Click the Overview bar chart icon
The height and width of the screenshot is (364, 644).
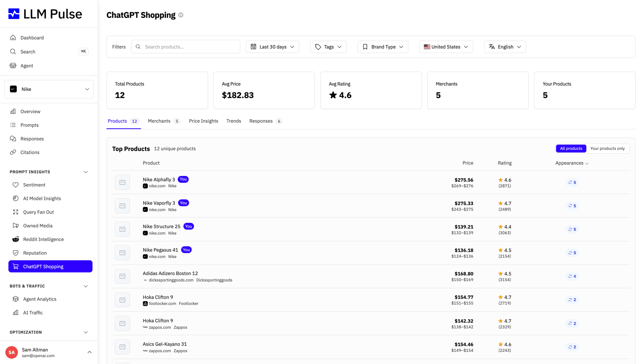tap(13, 111)
